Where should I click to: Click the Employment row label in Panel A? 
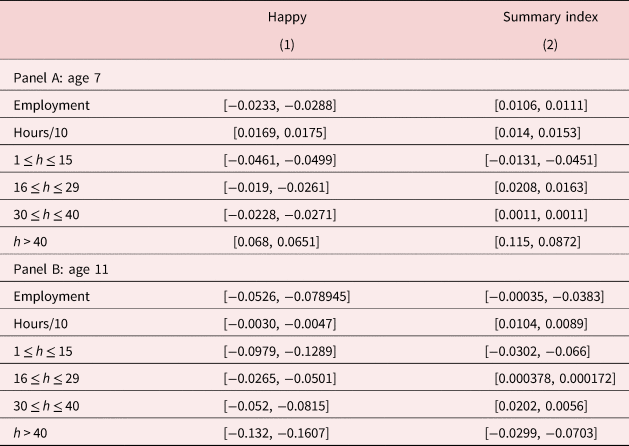click(52, 105)
